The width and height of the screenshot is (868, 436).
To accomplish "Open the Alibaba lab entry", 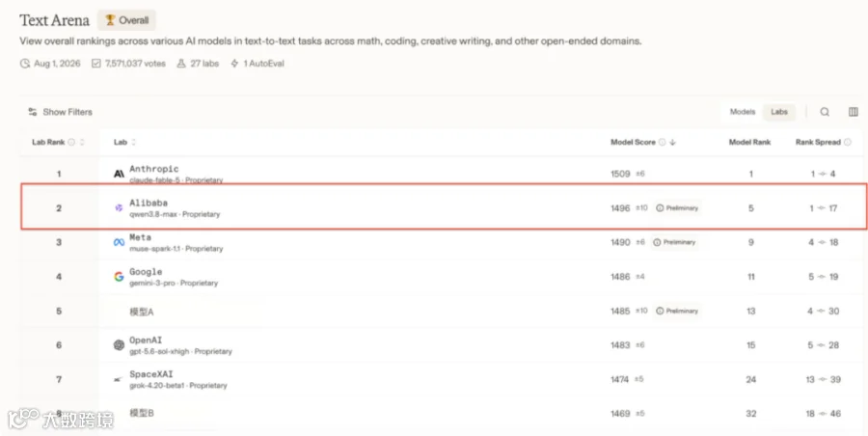I will [x=149, y=204].
